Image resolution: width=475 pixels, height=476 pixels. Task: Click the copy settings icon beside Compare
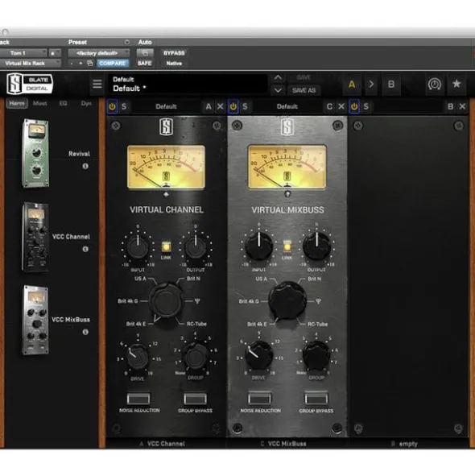(x=90, y=63)
